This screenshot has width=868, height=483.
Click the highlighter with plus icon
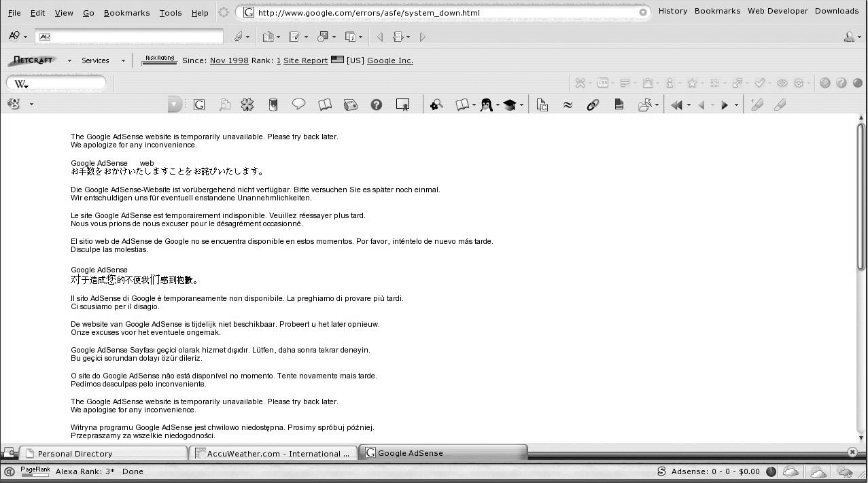click(757, 105)
